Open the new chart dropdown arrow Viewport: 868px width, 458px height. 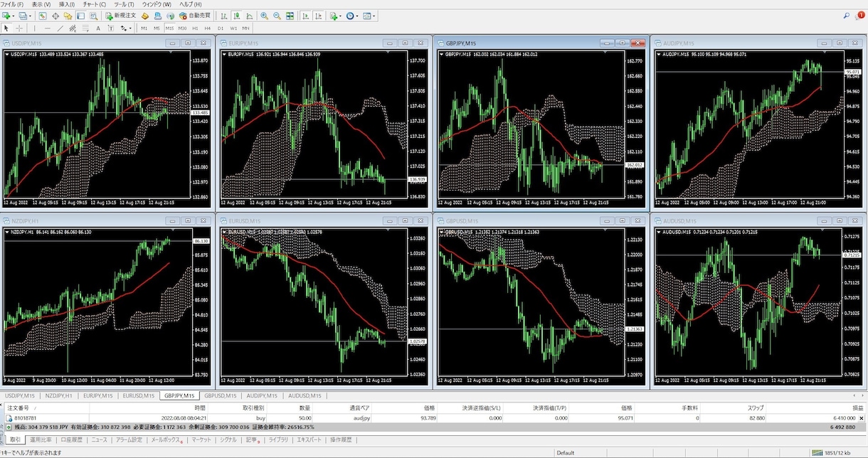pyautogui.click(x=13, y=15)
